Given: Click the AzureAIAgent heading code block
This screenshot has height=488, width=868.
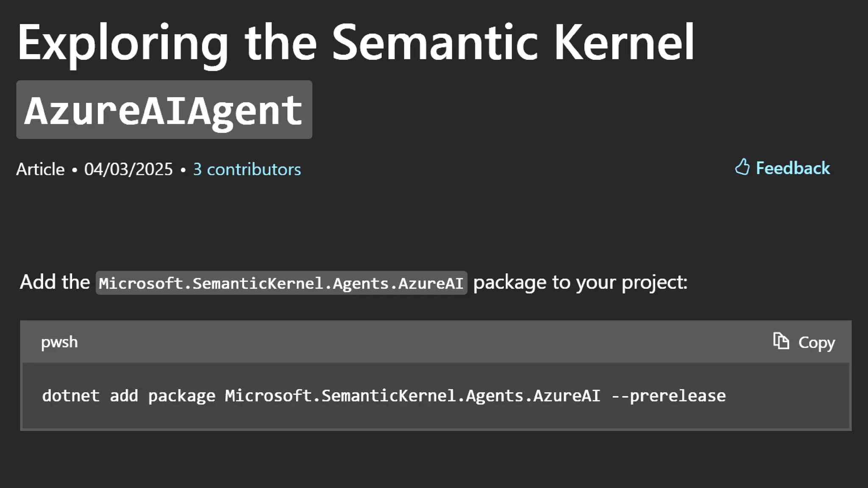Looking at the screenshot, I should tap(164, 110).
